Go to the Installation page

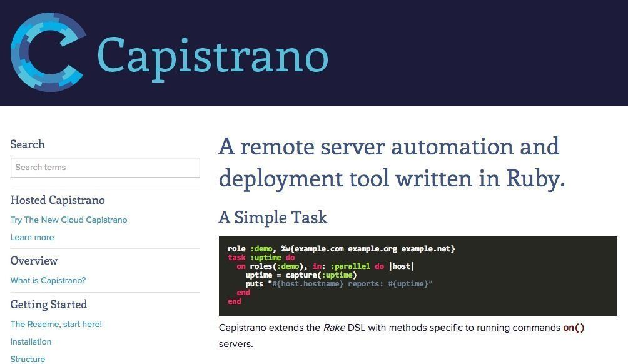pos(31,342)
